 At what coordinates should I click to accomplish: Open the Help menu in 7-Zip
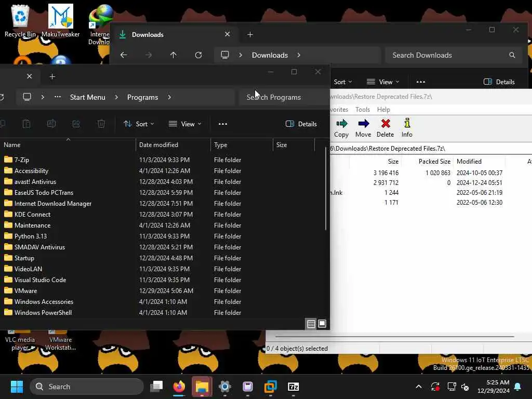tap(383, 109)
